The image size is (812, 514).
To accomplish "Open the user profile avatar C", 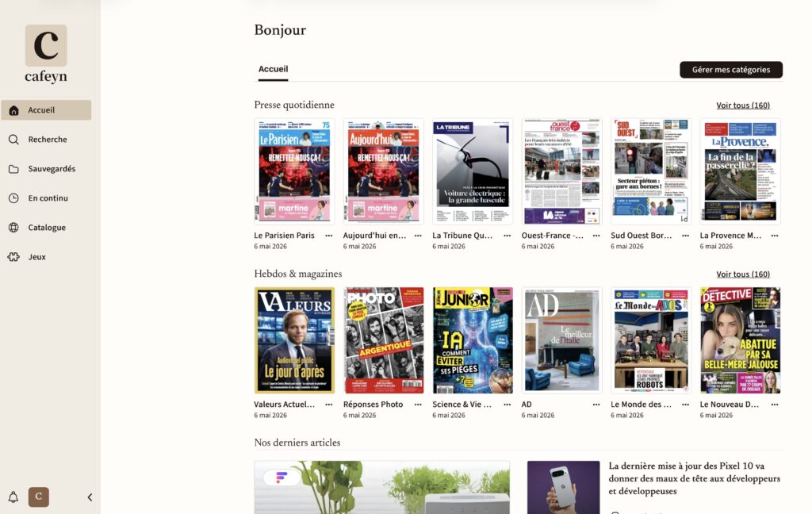I will click(38, 497).
